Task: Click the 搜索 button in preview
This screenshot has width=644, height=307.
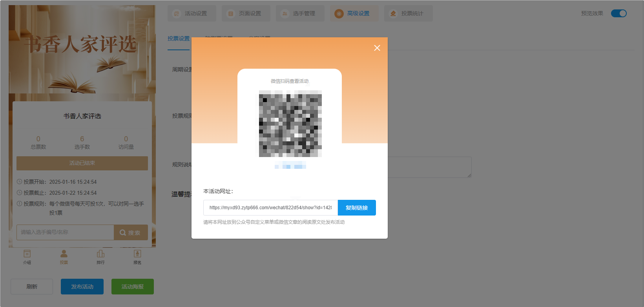Action: point(131,232)
